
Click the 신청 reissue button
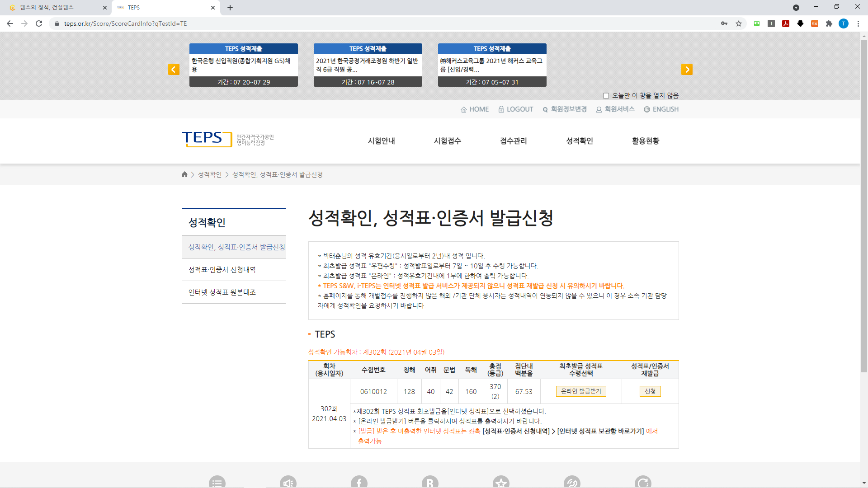650,391
